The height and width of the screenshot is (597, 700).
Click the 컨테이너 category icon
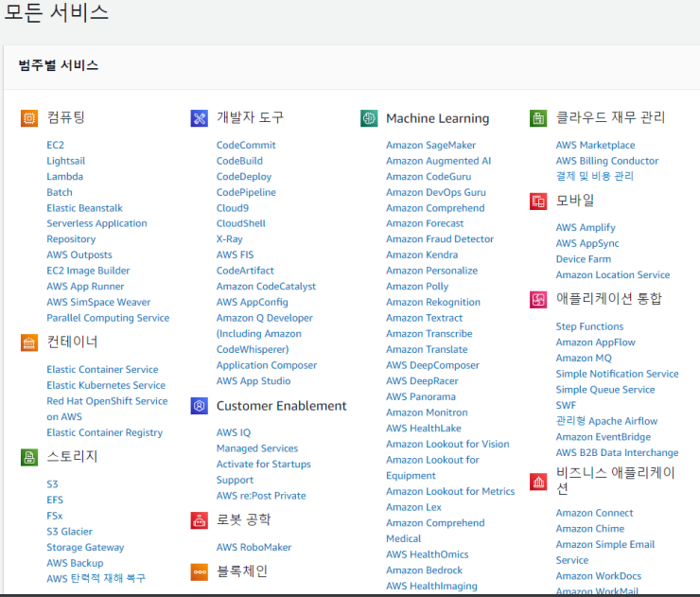tap(29, 342)
